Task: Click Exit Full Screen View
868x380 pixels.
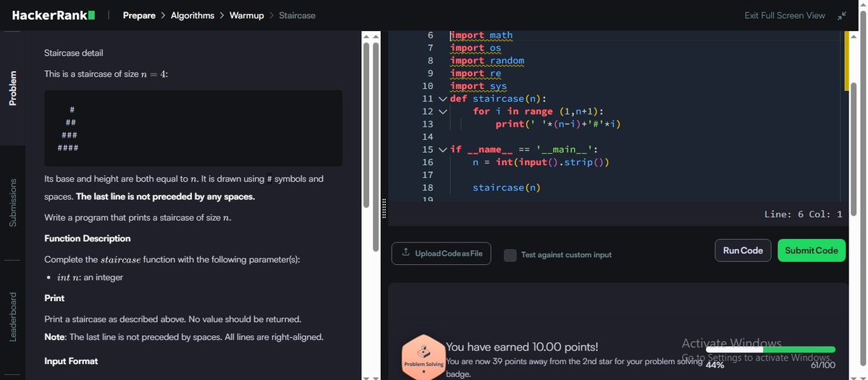Action: (x=785, y=15)
